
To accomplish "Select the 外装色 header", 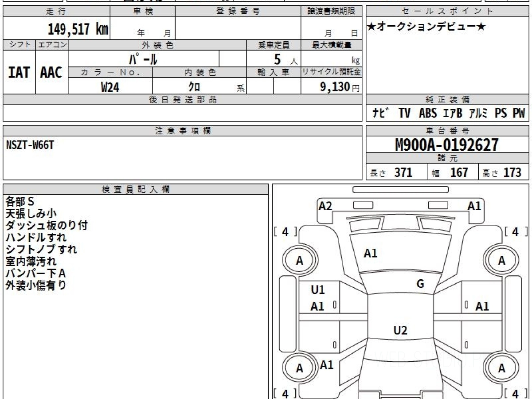I will tap(157, 45).
